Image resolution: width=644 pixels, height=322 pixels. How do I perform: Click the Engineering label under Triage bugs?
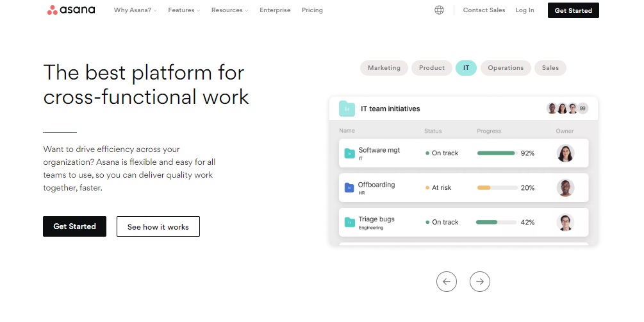pyautogui.click(x=371, y=228)
